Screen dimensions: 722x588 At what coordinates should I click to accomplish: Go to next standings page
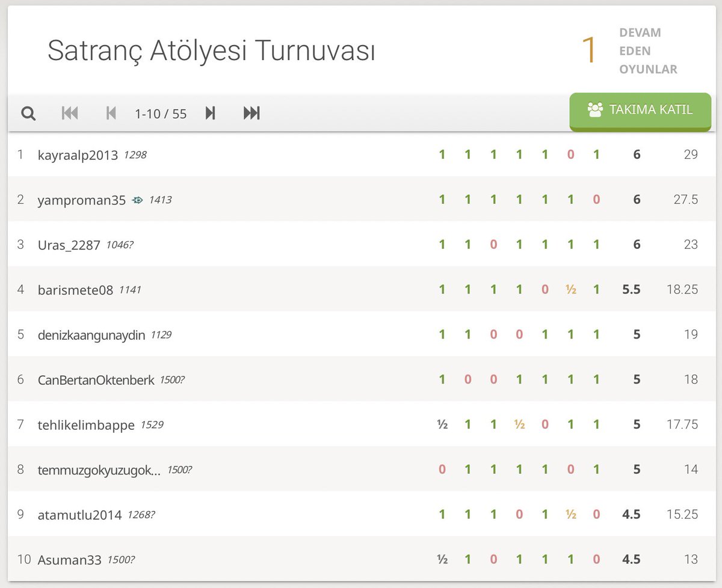210,113
